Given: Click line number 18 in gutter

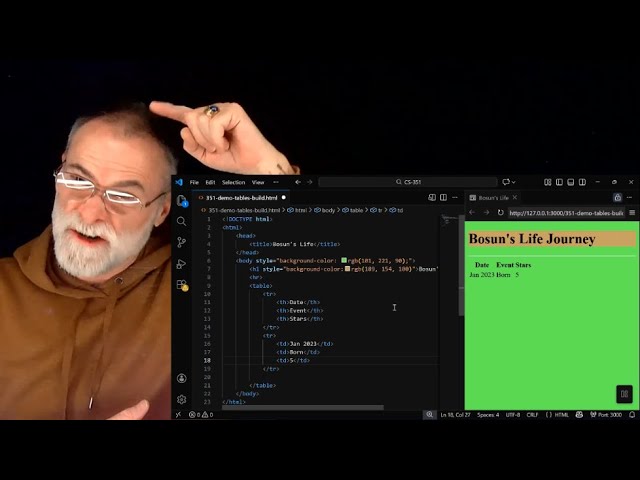Looking at the screenshot, I should pyautogui.click(x=207, y=360).
